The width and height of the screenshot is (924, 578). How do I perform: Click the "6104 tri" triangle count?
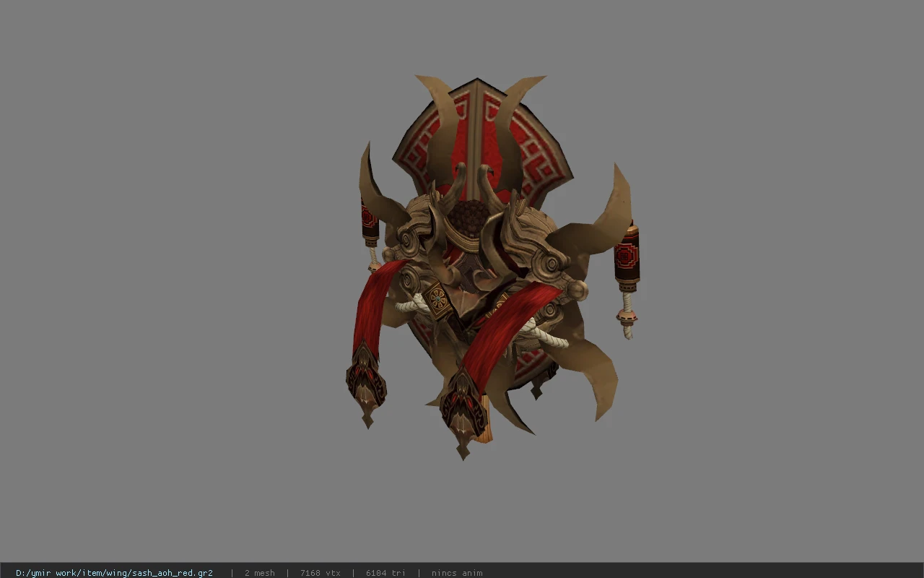tap(385, 573)
